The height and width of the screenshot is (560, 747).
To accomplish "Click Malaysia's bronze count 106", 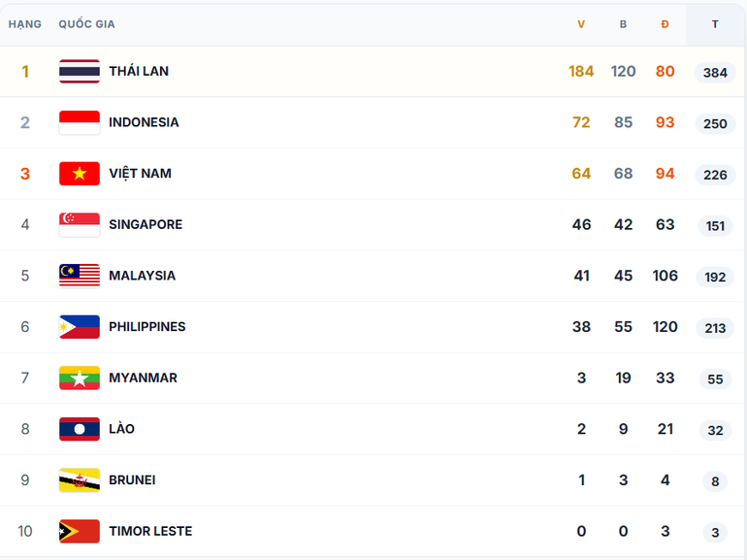I will tap(665, 276).
